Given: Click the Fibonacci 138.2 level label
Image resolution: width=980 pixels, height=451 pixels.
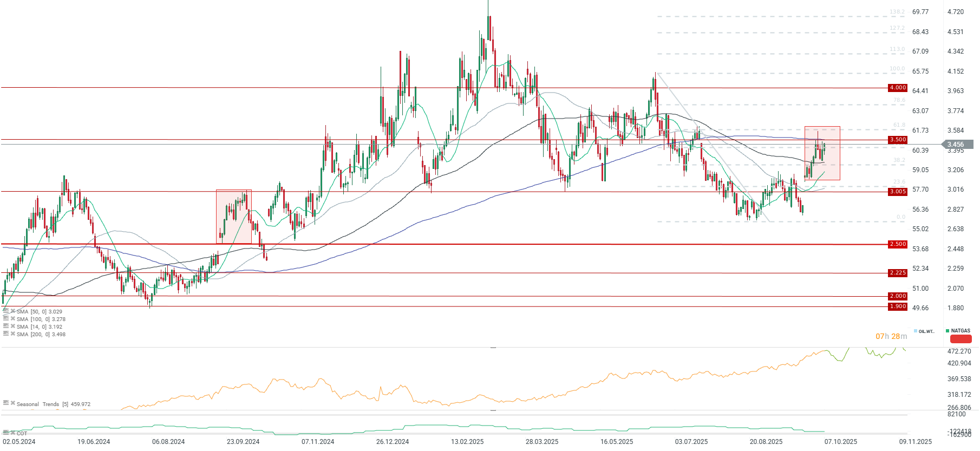Looking at the screenshot, I should [897, 12].
